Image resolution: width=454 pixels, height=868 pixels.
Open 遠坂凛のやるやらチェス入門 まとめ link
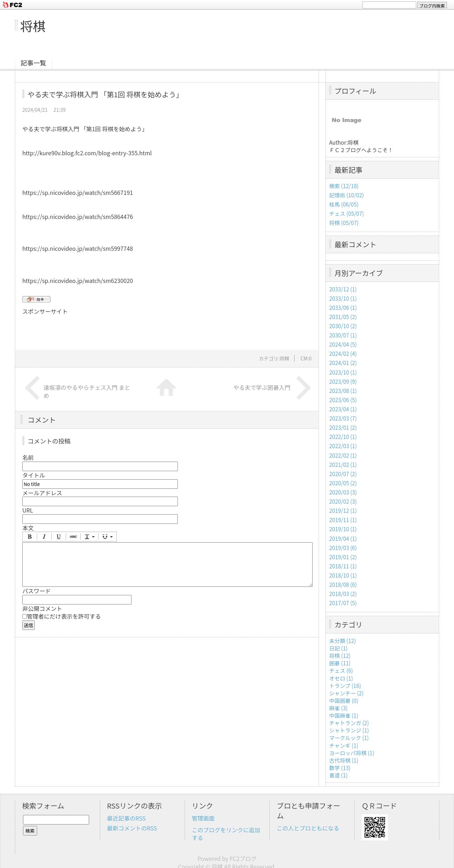coord(87,392)
